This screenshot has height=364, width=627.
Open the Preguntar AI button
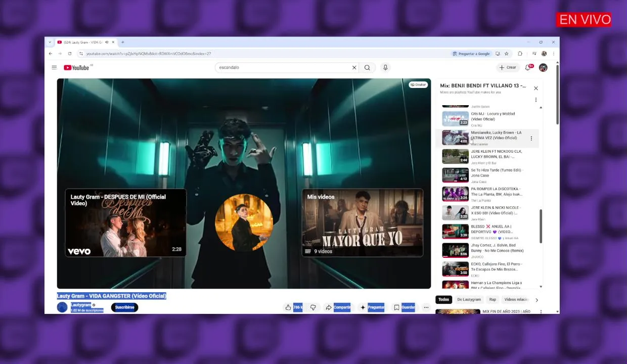[x=372, y=307]
